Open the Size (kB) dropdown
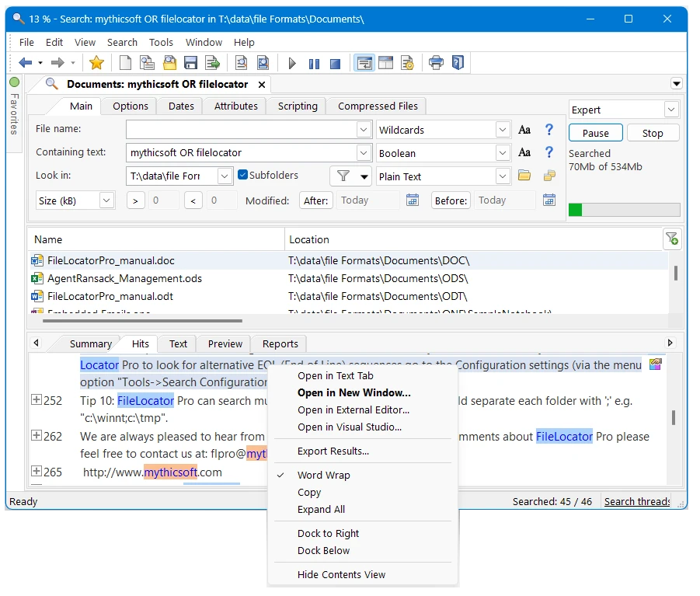Screen dimensions: 700x596 [x=106, y=200]
